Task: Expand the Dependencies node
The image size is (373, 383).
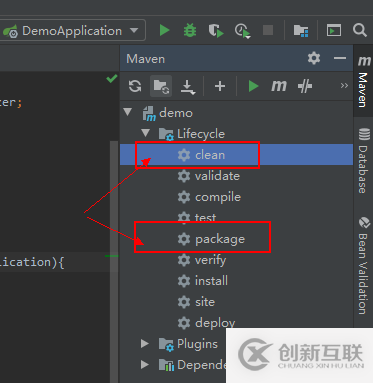Action: [144, 364]
